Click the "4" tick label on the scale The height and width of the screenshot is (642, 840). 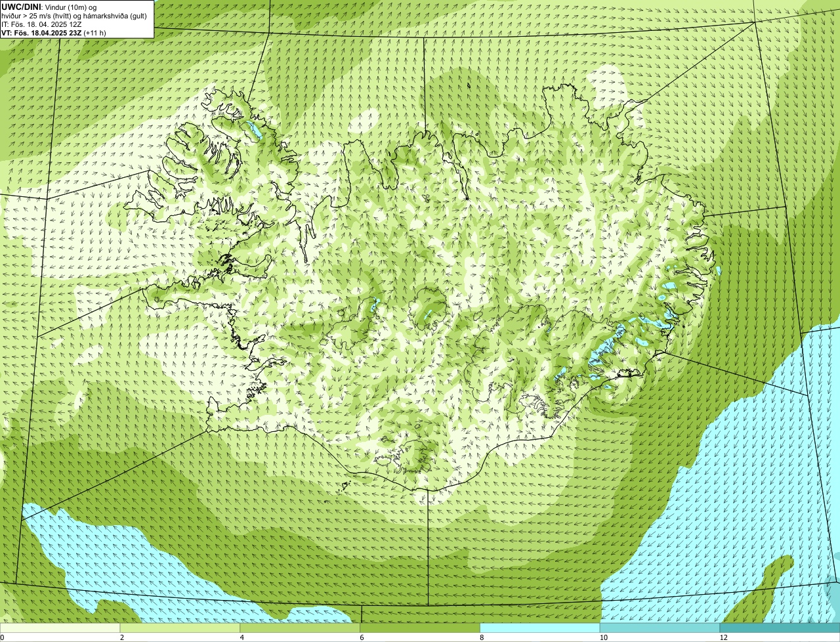click(x=242, y=637)
